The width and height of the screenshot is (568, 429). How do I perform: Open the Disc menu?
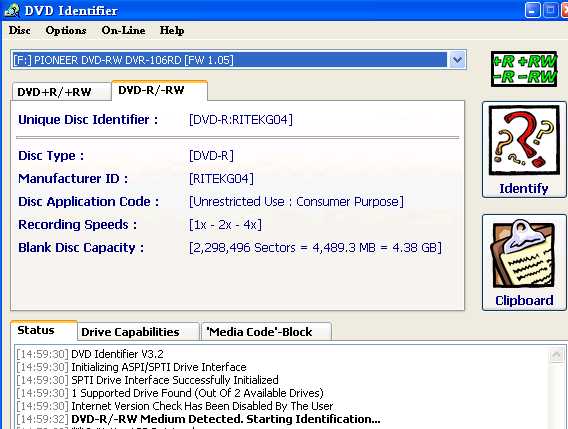coord(20,30)
